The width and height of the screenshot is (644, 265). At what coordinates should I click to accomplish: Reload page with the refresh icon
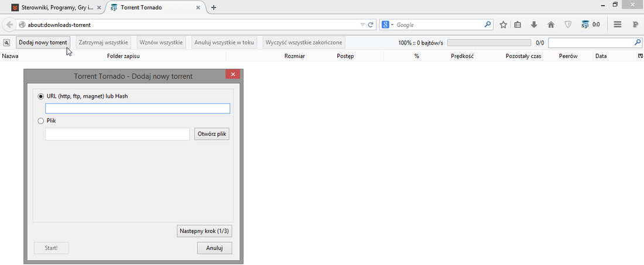click(x=371, y=25)
